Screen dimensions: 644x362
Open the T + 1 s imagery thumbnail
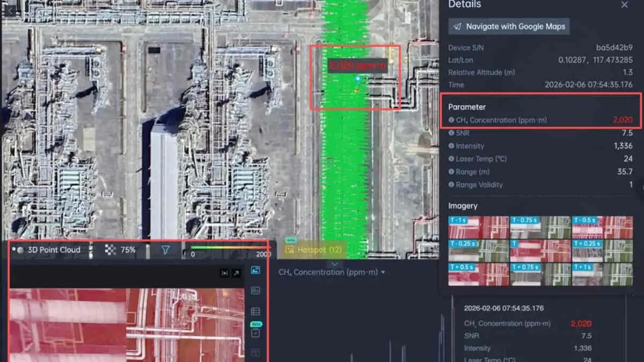[603, 275]
